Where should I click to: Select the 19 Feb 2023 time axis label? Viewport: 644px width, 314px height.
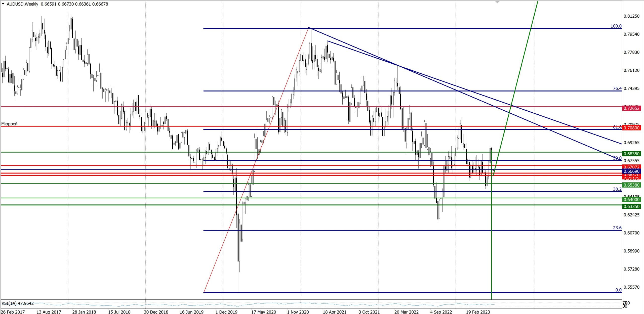(478, 312)
